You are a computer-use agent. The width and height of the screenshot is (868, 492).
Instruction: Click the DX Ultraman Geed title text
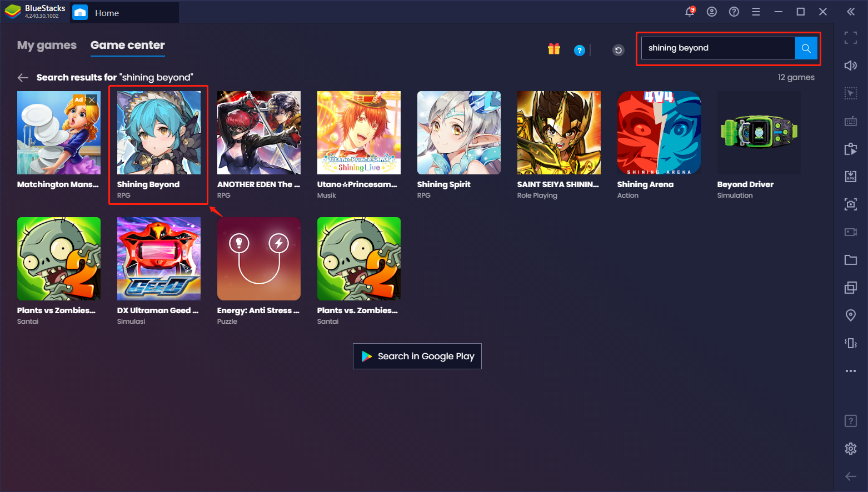click(158, 310)
